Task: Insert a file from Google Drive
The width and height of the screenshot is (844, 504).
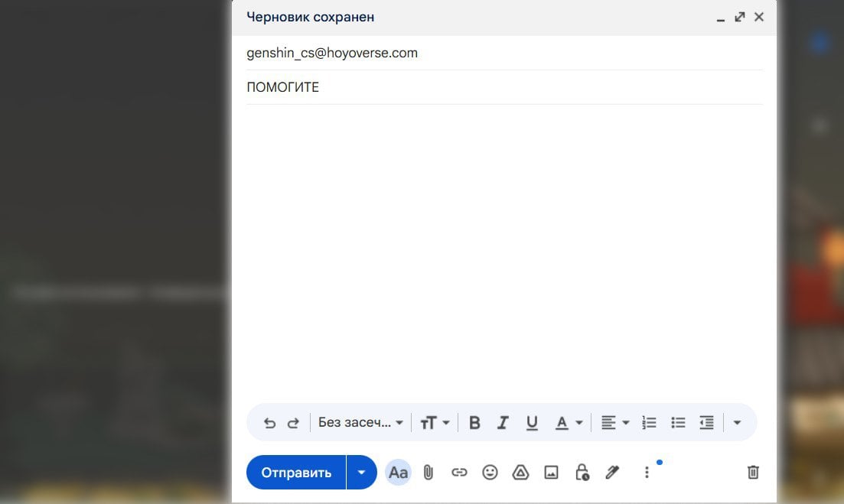Action: click(x=520, y=472)
